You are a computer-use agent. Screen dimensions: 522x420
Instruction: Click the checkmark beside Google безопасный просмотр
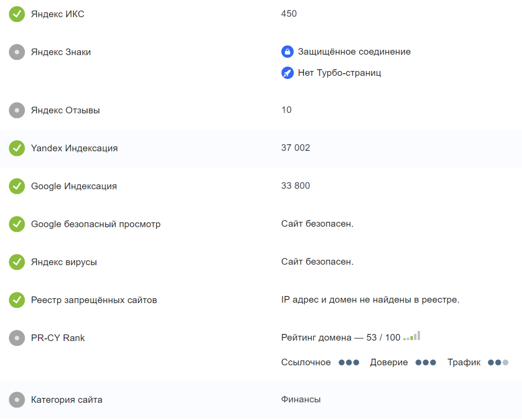[x=16, y=224]
